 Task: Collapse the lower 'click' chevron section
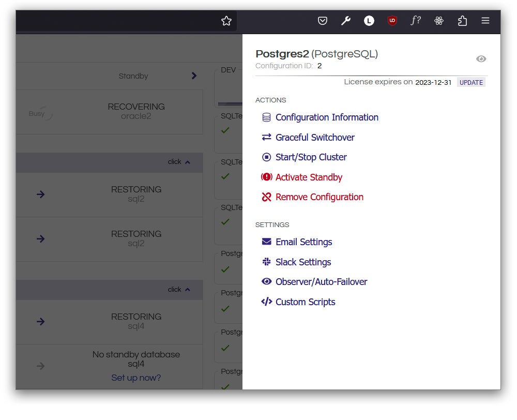(187, 290)
